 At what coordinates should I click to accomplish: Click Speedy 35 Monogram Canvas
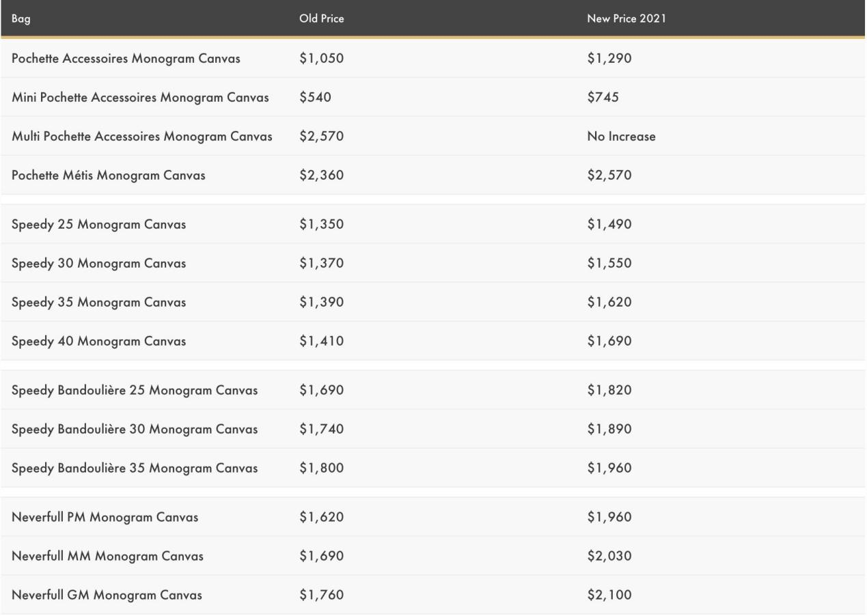(x=98, y=302)
